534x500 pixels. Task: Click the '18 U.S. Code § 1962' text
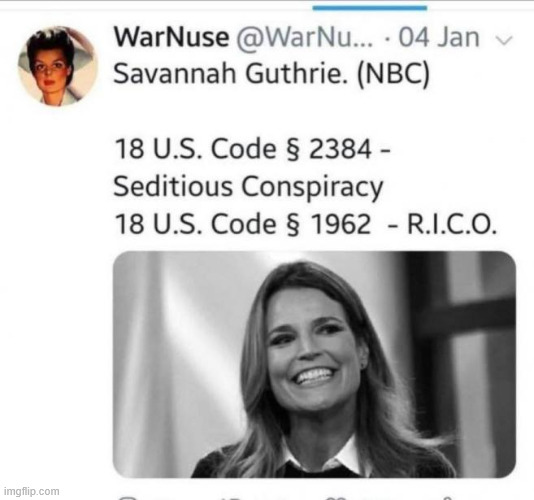coord(242,224)
